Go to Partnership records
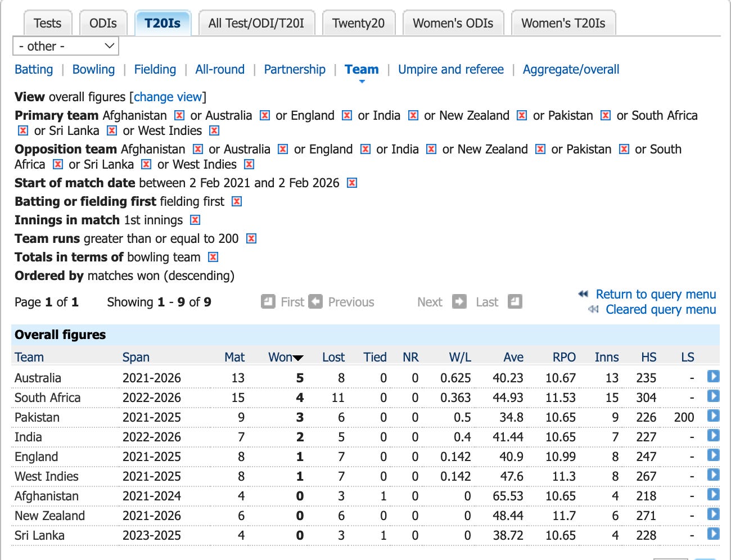This screenshot has height=560, width=731. (295, 69)
